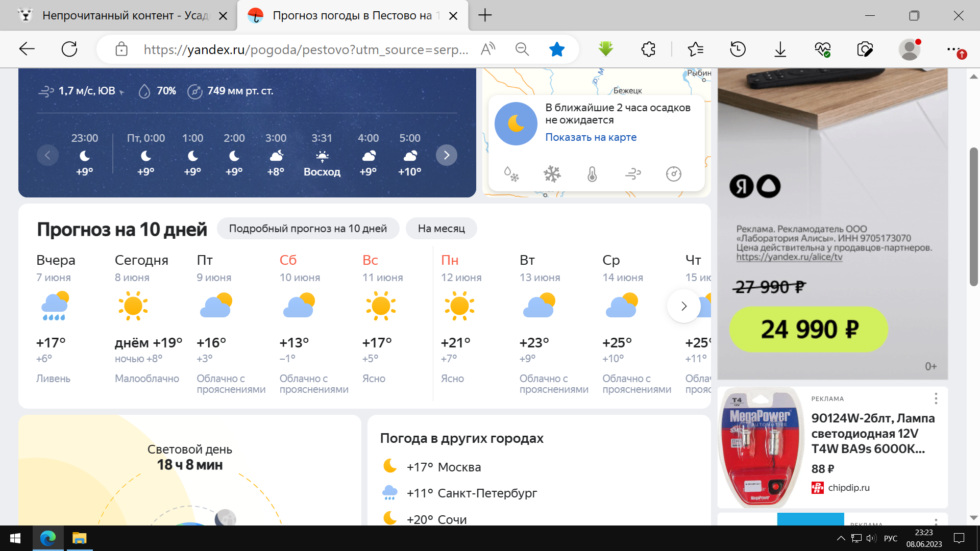Switch РУС input language indicator

891,538
